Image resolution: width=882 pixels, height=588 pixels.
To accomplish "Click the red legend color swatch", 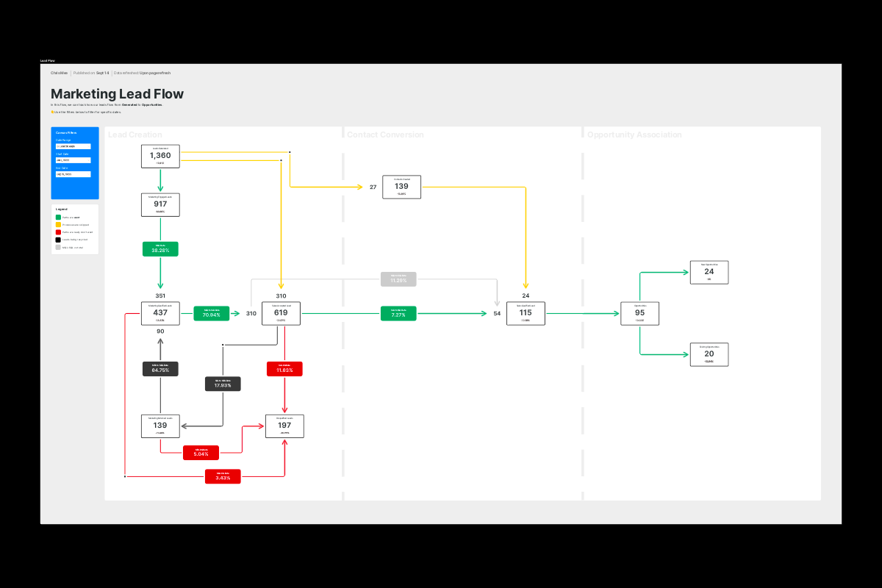I will click(x=58, y=232).
